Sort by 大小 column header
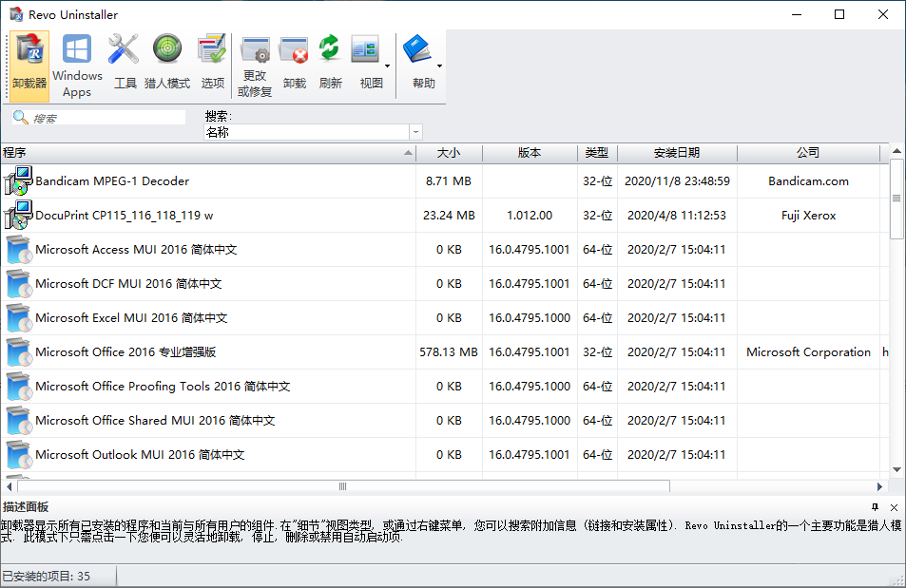The width and height of the screenshot is (906, 588). point(449,153)
